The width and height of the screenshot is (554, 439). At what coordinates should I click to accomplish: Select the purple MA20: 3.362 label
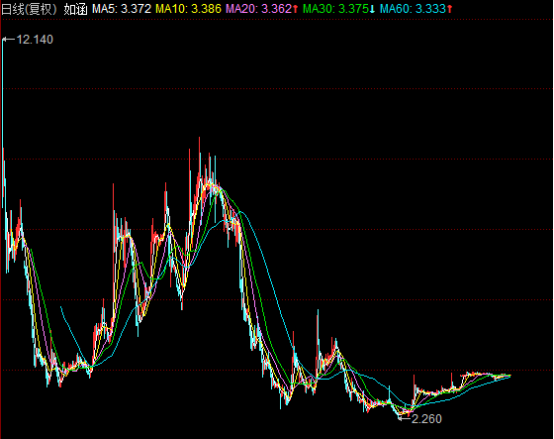tap(259, 9)
